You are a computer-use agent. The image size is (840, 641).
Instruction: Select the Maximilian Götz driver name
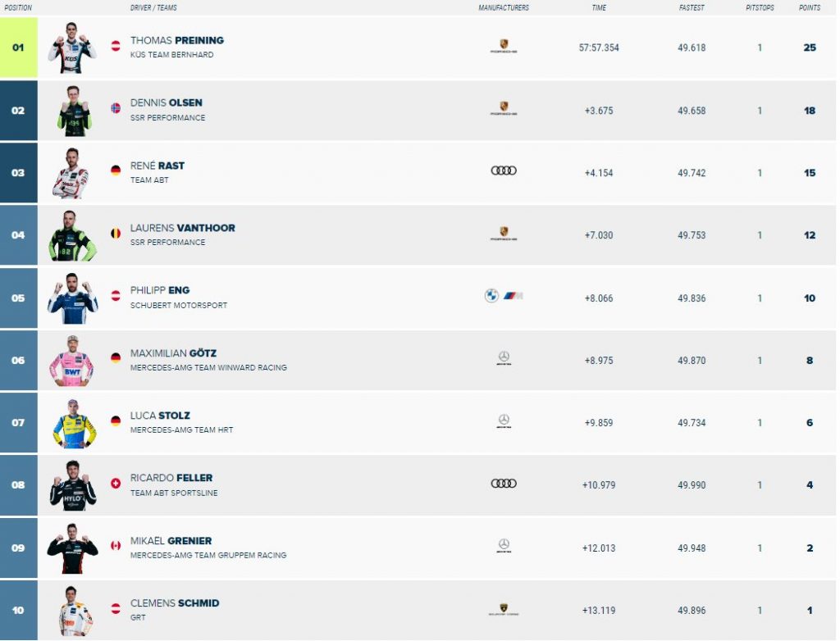coord(174,353)
